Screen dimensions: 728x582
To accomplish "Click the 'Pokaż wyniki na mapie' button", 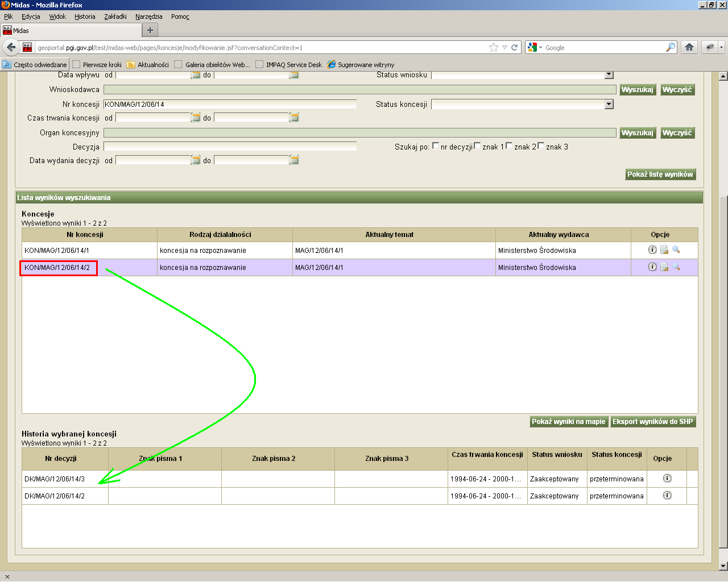I will point(568,422).
